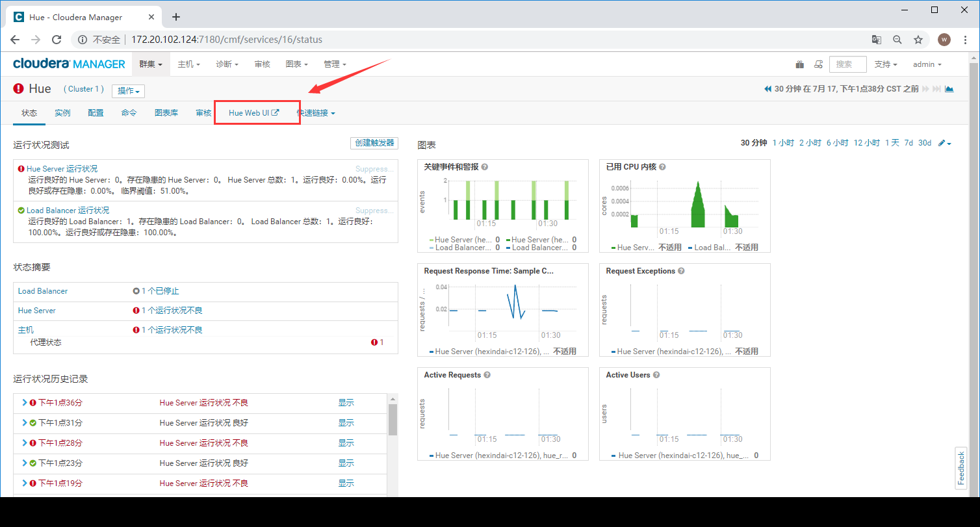Viewport: 980px width, 527px height.
Task: Switch to the 图表库 tab
Action: (166, 113)
